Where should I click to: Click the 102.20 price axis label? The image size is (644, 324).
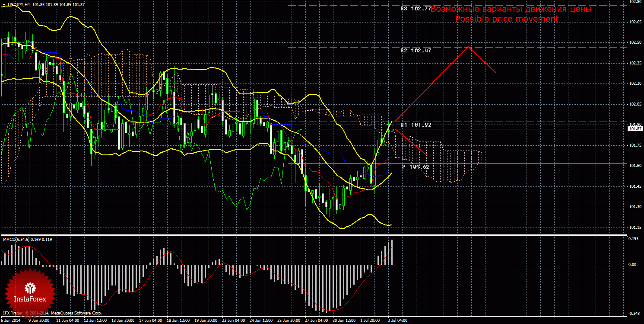(x=634, y=83)
